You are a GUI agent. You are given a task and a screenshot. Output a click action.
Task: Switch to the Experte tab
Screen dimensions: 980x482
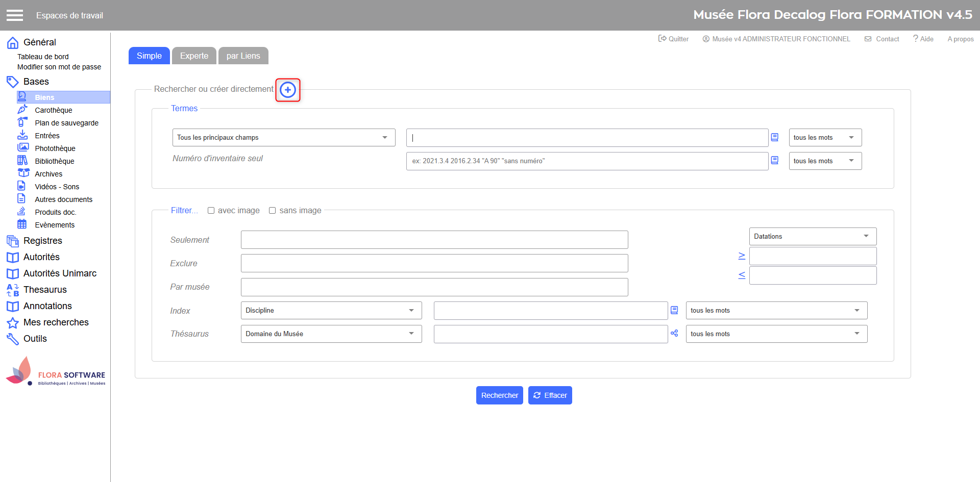pos(194,56)
